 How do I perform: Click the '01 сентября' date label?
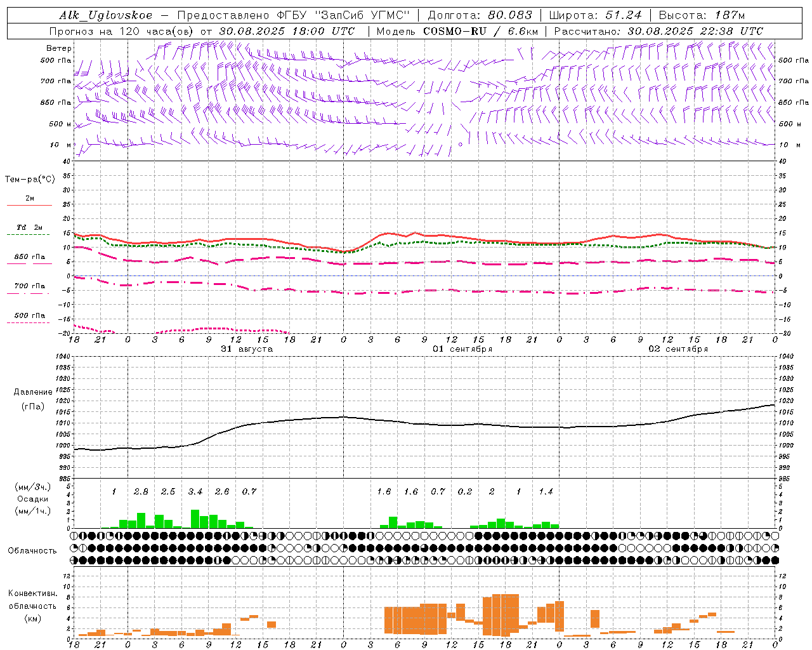click(462, 349)
